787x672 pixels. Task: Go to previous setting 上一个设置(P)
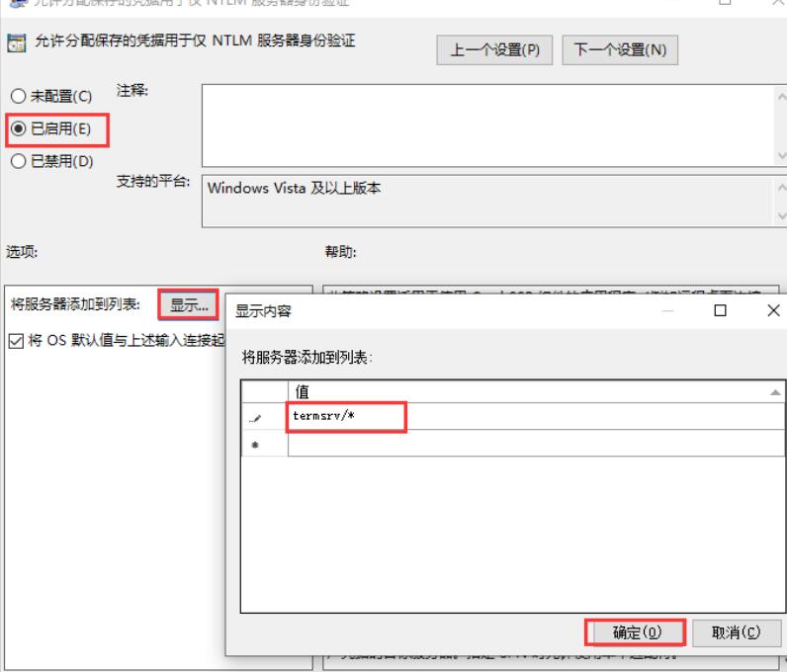point(494,50)
